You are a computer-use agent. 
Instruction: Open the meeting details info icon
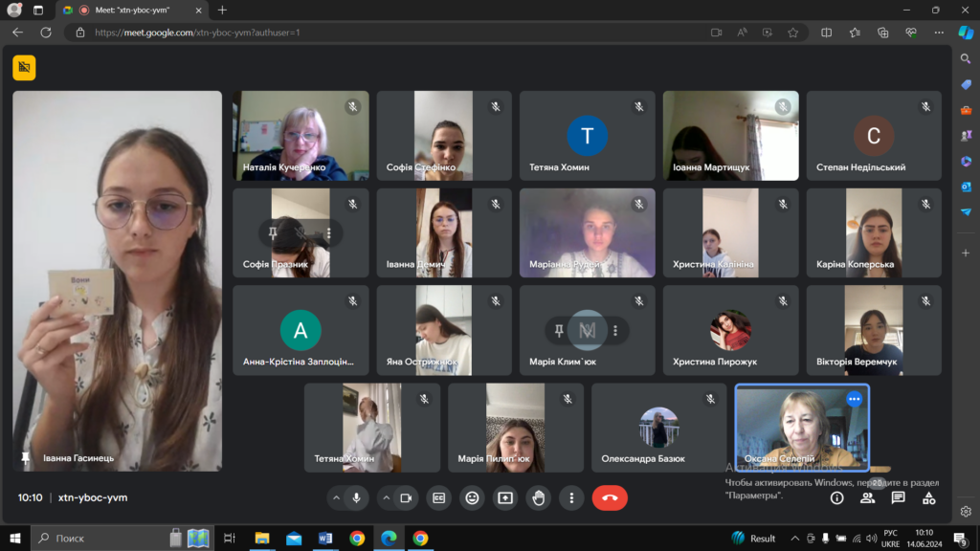pos(836,497)
